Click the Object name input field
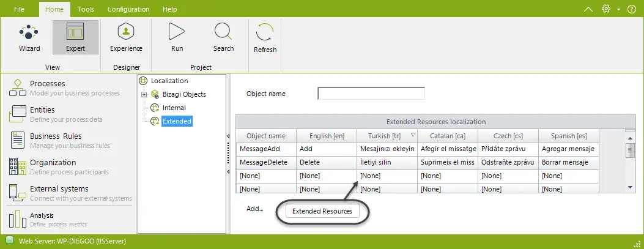Screen dimensions: 644x249 (371, 94)
